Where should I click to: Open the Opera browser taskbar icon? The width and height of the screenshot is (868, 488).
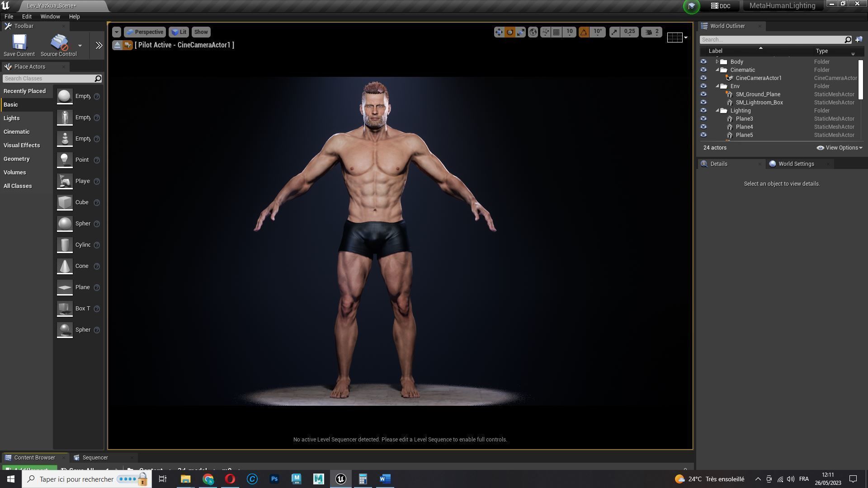pyautogui.click(x=230, y=479)
